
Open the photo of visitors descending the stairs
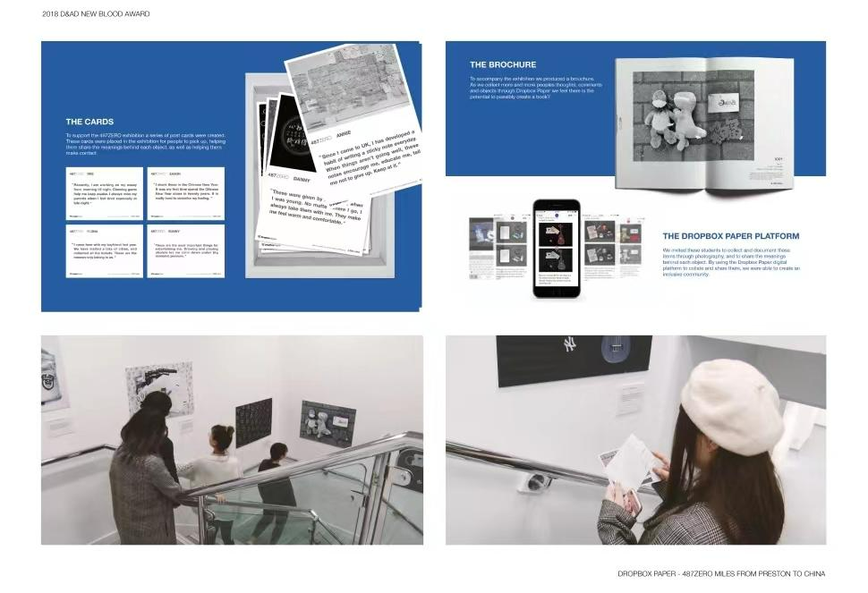232,440
